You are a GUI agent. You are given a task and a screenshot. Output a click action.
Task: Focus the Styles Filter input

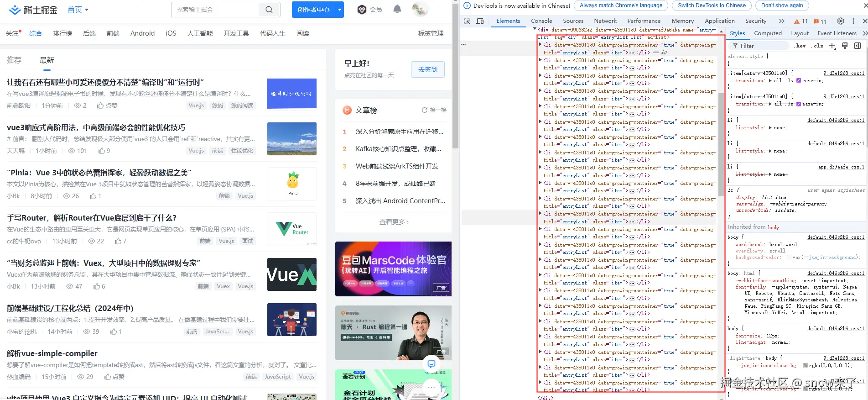point(758,46)
